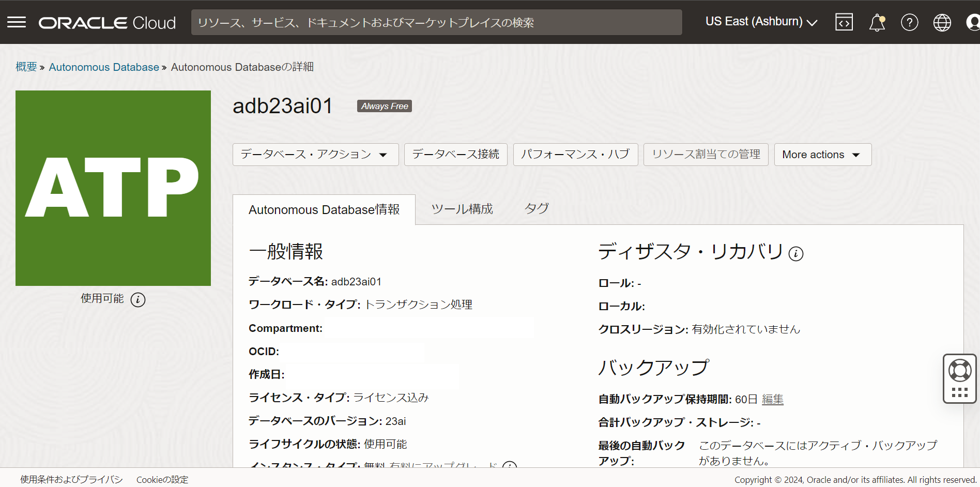Open the Cookieの設定 footer link
The image size is (980, 487).
pos(162,479)
